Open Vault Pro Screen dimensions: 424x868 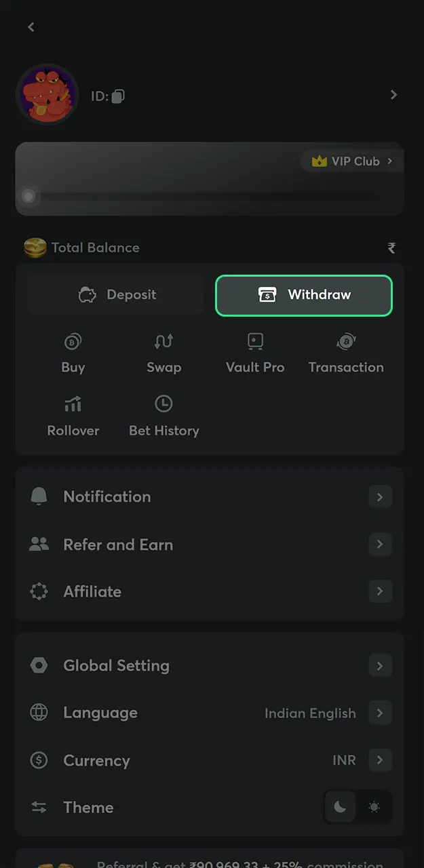coord(255,353)
